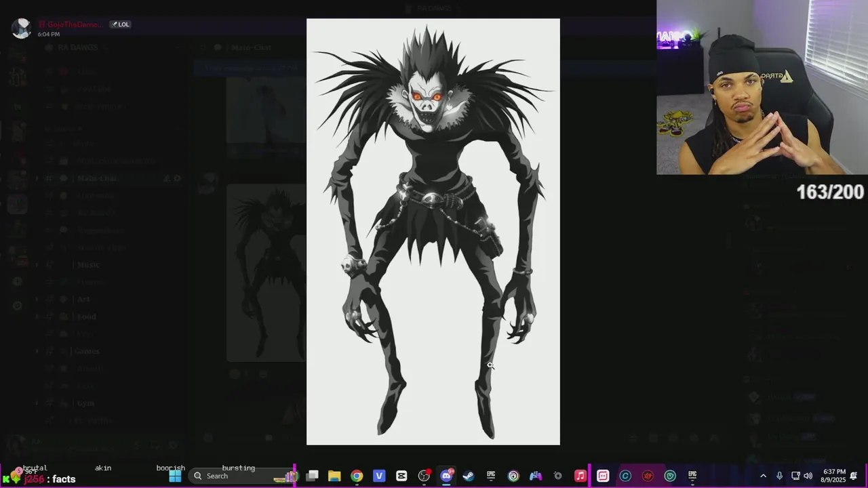Click GojoTheDamo username above the image
The height and width of the screenshot is (488, 868).
(x=71, y=24)
